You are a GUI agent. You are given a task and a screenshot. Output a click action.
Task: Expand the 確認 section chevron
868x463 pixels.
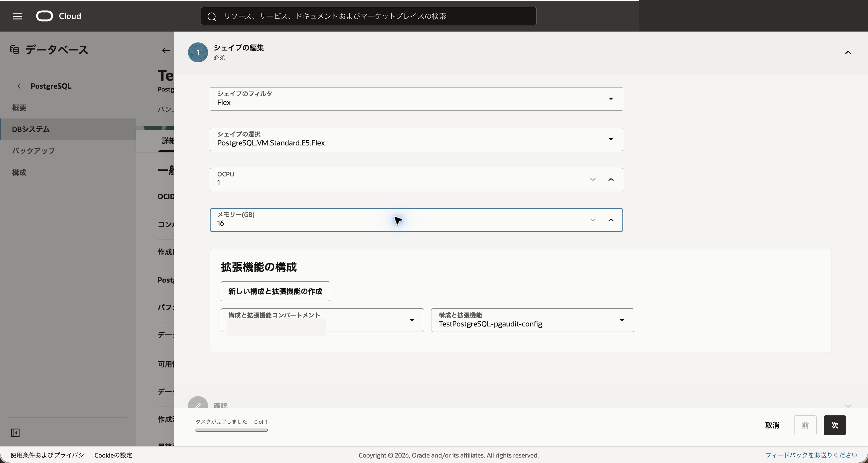point(848,406)
